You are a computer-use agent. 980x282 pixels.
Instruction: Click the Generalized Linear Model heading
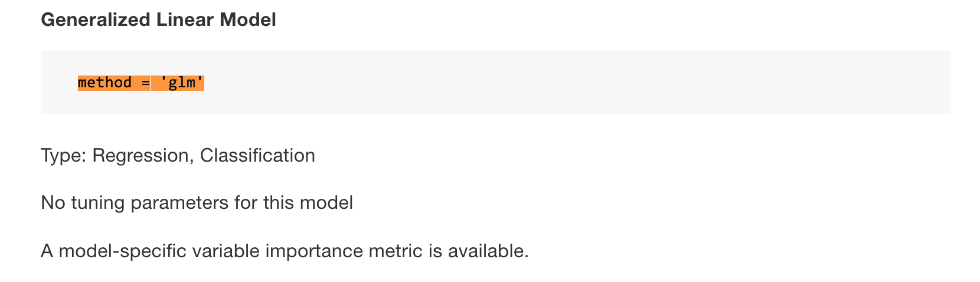(158, 20)
